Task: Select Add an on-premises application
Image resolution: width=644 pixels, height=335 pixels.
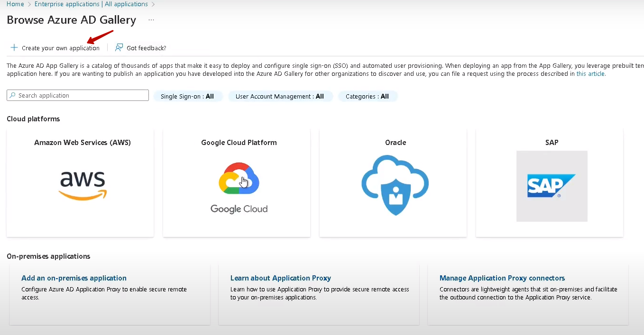Action: click(x=74, y=278)
